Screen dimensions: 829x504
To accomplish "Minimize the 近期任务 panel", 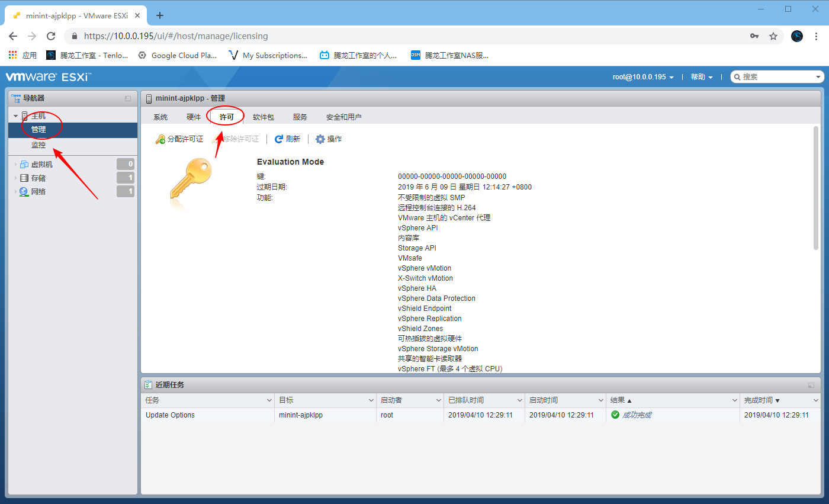I will click(x=811, y=385).
